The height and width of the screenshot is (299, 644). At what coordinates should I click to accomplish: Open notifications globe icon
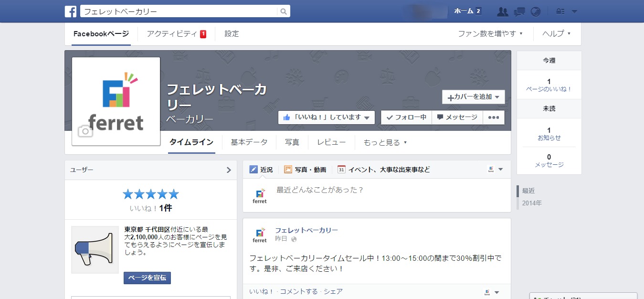coord(536,11)
